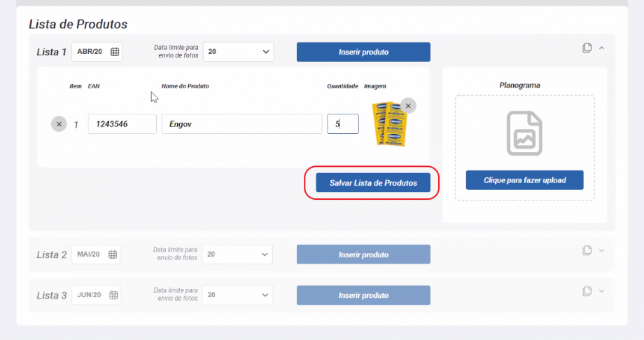
Task: Remove the Engov item row
Action: click(x=59, y=124)
